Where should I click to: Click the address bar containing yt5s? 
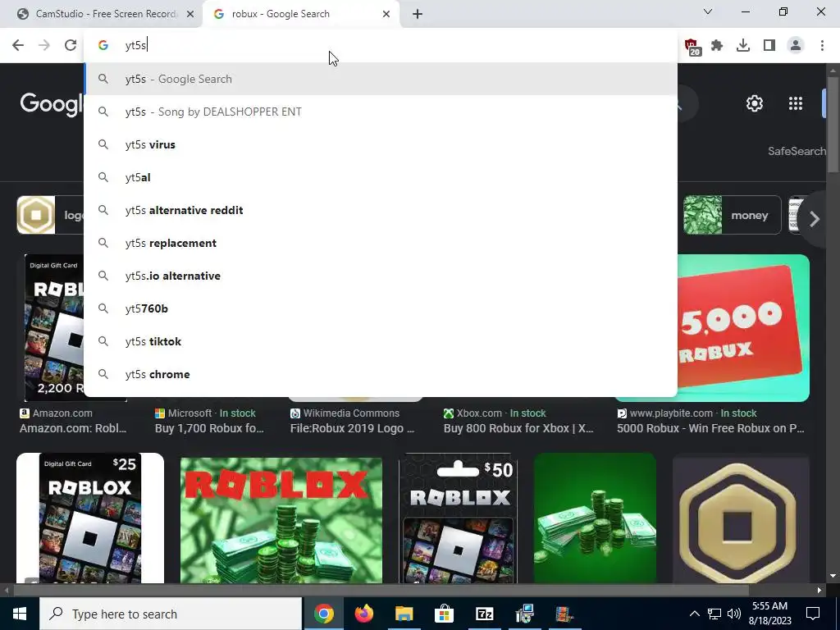[381, 45]
